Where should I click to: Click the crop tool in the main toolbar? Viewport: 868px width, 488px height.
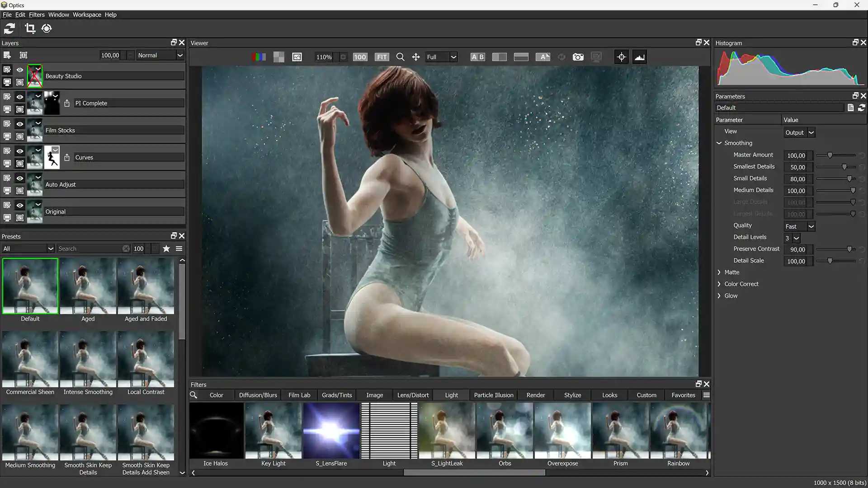pyautogui.click(x=30, y=28)
